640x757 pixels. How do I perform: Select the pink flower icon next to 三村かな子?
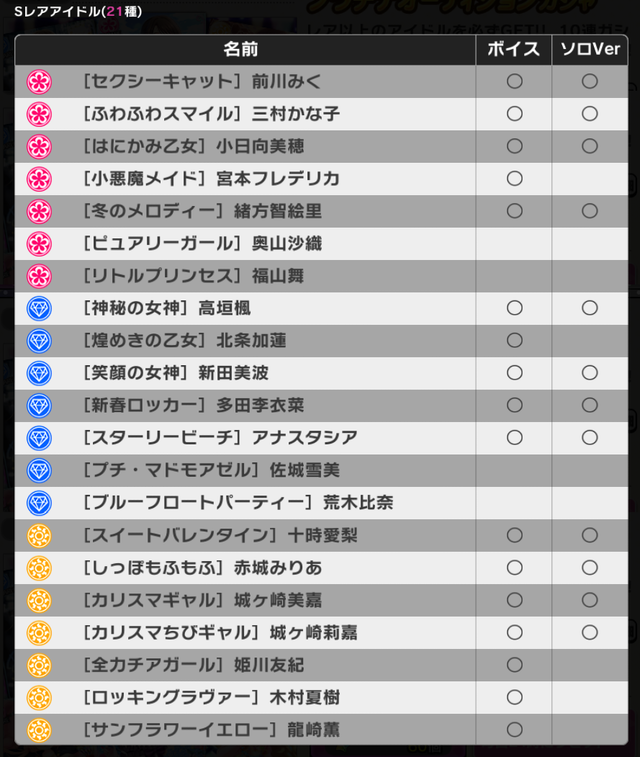[39, 114]
